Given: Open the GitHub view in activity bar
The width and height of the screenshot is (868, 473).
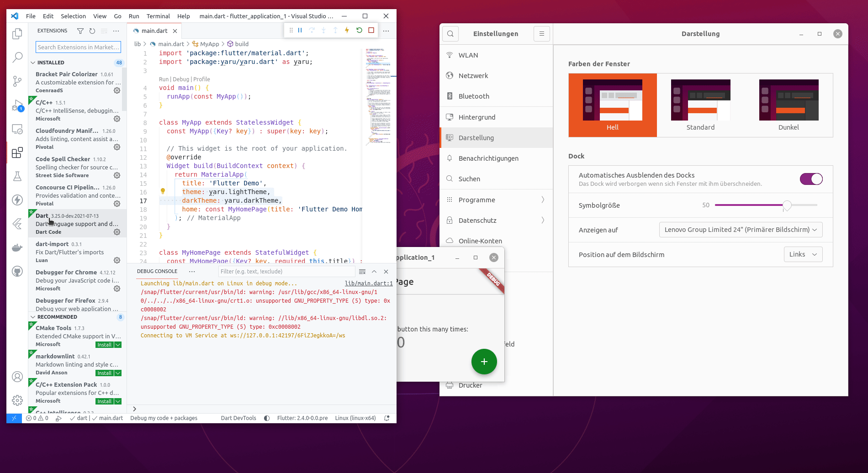Looking at the screenshot, I should [x=17, y=271].
